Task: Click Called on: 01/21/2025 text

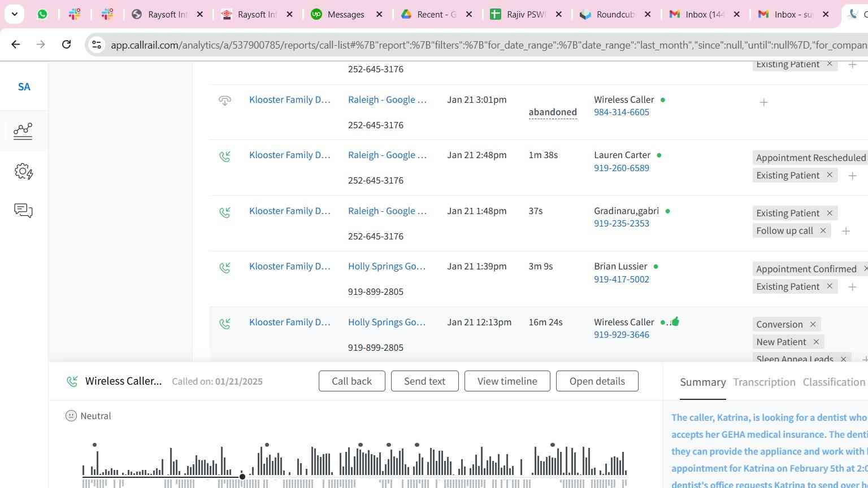Action: point(217,382)
